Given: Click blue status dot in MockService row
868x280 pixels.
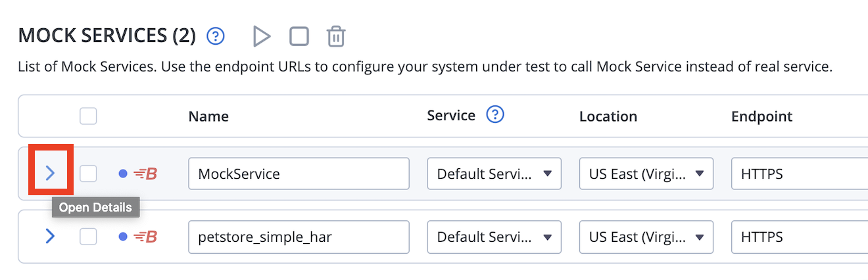Looking at the screenshot, I should [x=123, y=174].
